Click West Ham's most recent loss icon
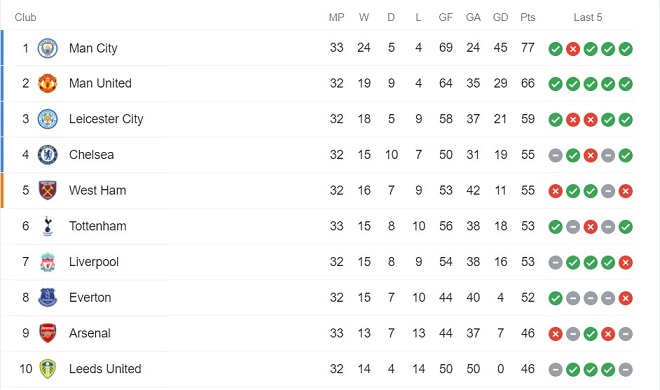Screen dimensions: 660x390 click(x=625, y=191)
